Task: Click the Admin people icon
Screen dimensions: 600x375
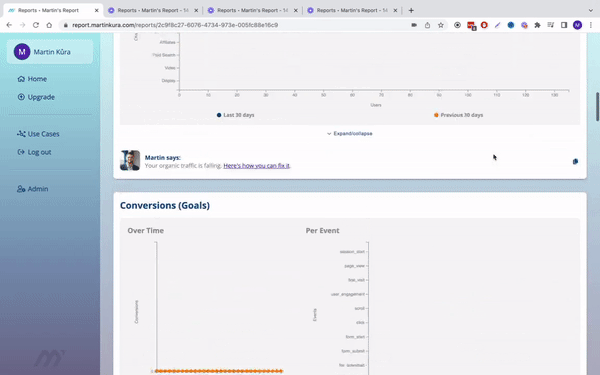Action: [x=21, y=189]
